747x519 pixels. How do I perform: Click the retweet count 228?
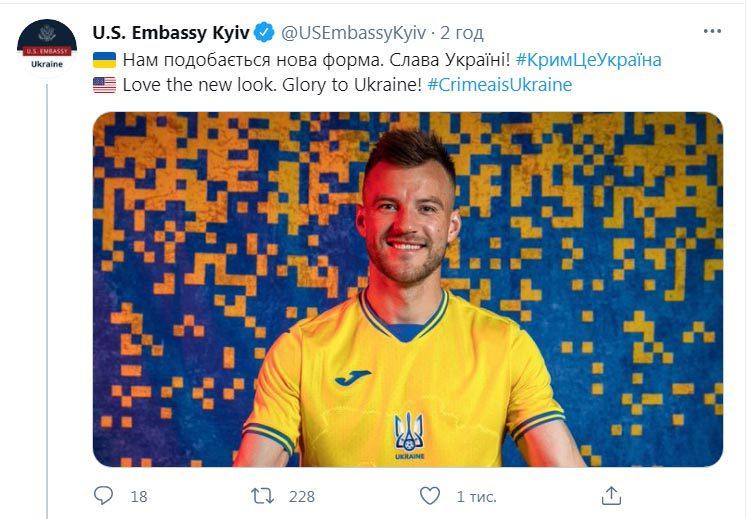pyautogui.click(x=301, y=496)
